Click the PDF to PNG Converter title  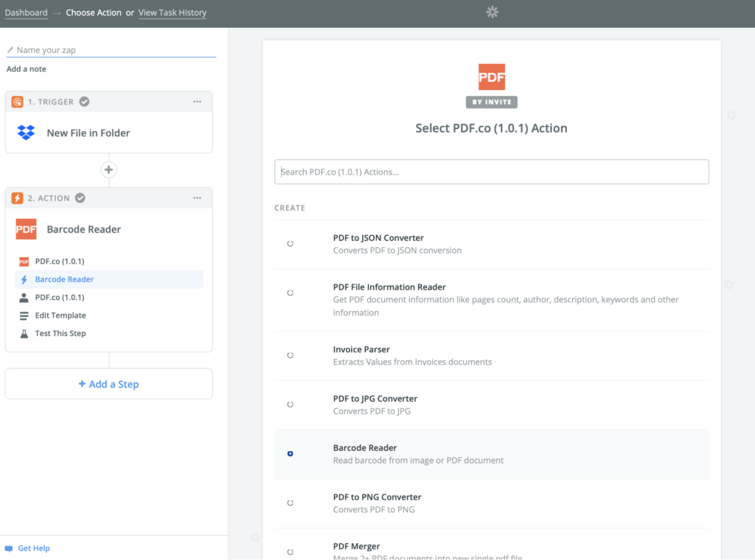377,497
